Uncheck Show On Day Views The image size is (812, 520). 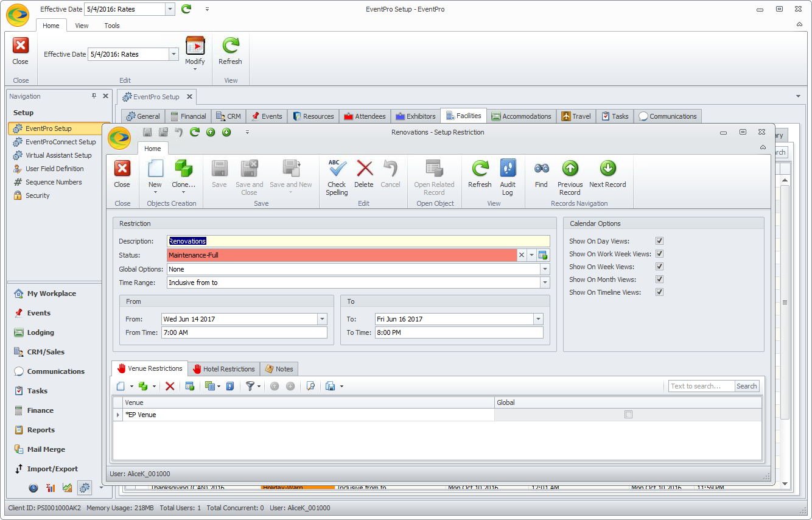(659, 241)
